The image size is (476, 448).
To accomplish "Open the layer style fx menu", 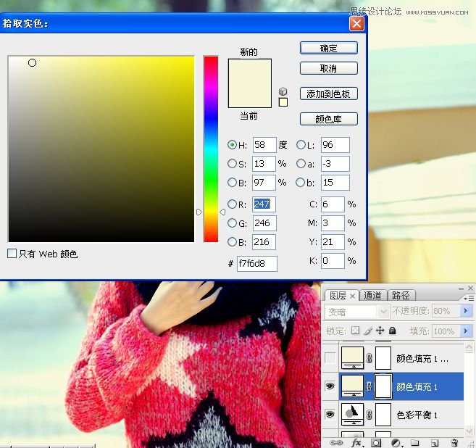I will point(356,442).
